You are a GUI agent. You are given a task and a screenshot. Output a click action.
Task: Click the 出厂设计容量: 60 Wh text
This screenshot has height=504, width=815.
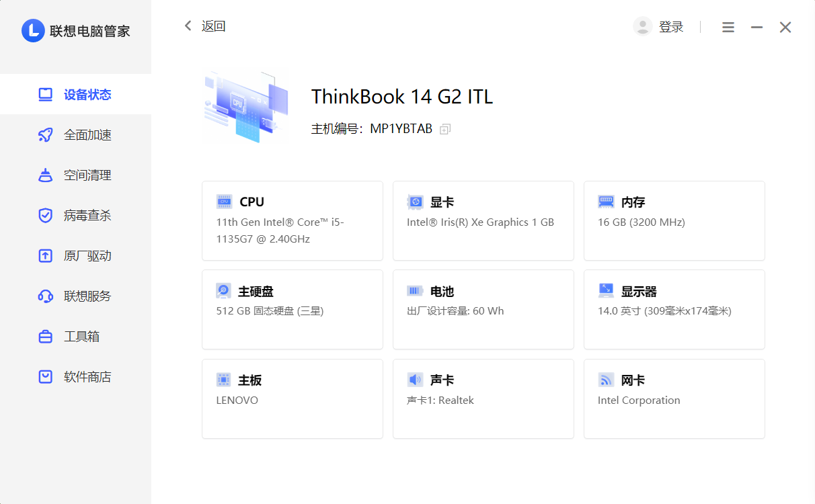(x=455, y=311)
